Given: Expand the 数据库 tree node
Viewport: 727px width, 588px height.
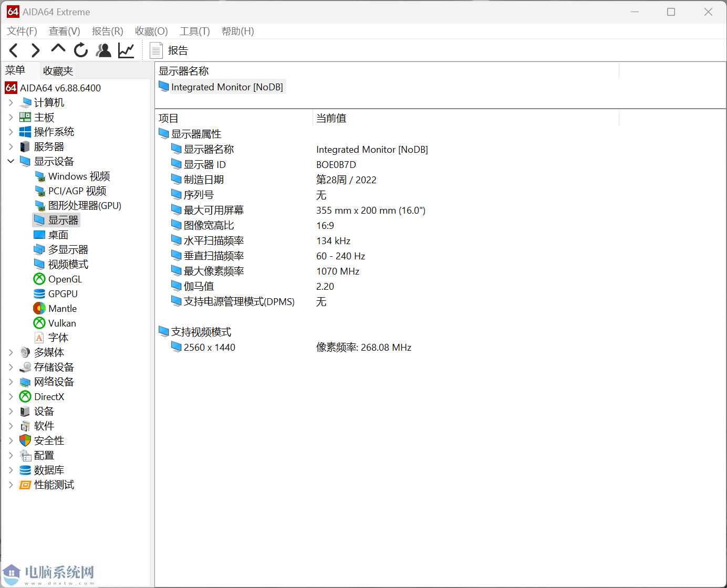Looking at the screenshot, I should (x=11, y=470).
